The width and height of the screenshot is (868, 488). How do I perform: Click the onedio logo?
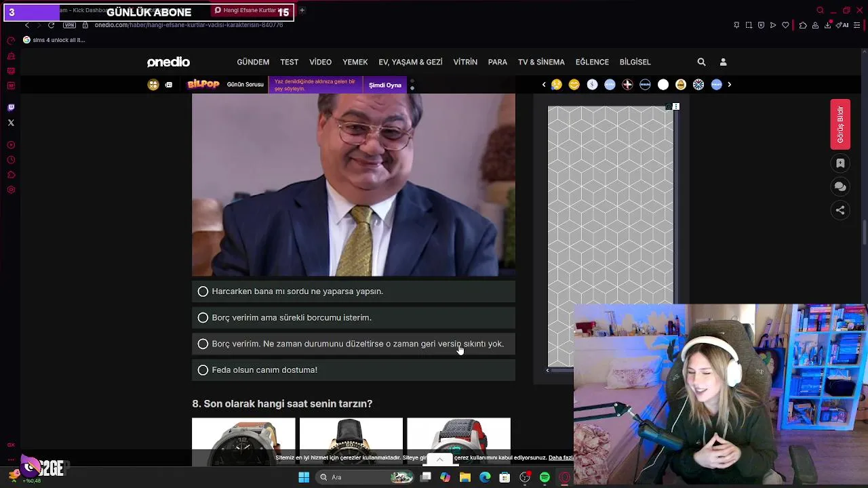pos(168,62)
